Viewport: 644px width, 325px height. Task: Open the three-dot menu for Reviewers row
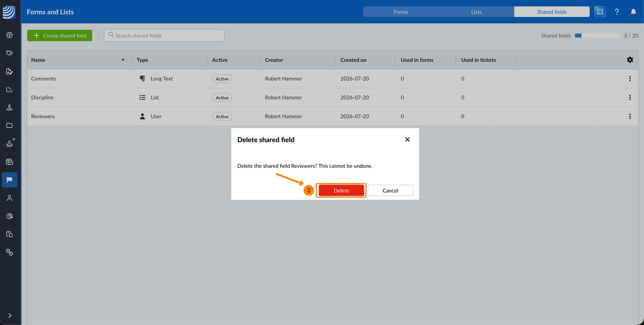tap(630, 117)
